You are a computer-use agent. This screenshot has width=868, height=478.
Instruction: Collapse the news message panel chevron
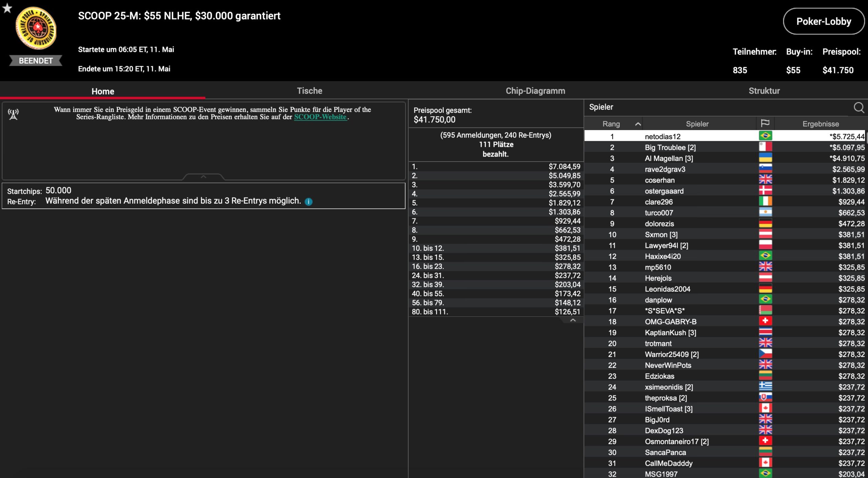203,177
